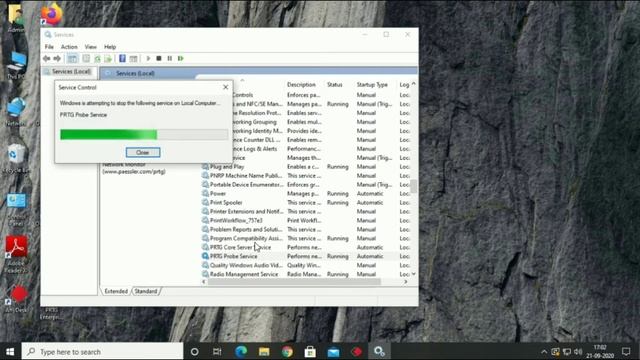This screenshot has width=640, height=360.
Task: Open Recycle Bin desktop icon
Action: pos(16,158)
